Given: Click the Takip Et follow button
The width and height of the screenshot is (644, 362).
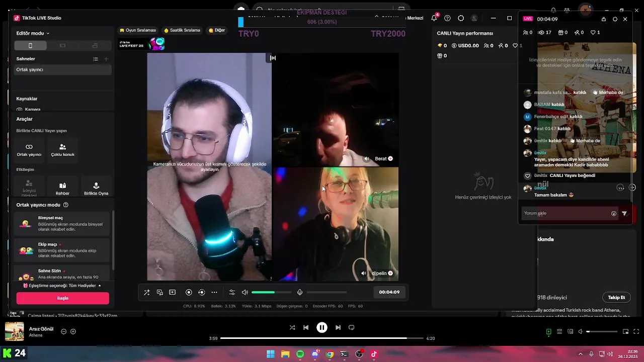Looking at the screenshot, I should point(616,298).
